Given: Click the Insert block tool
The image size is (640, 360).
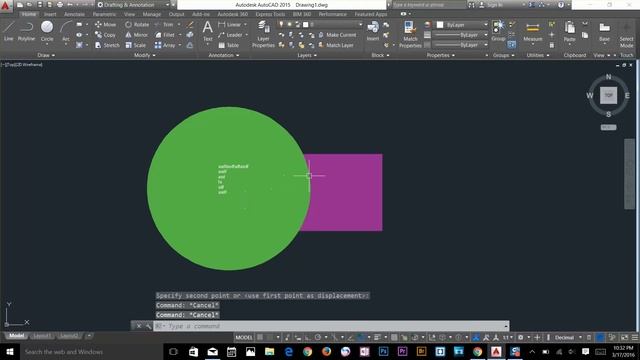Looking at the screenshot, I should pos(373,31).
